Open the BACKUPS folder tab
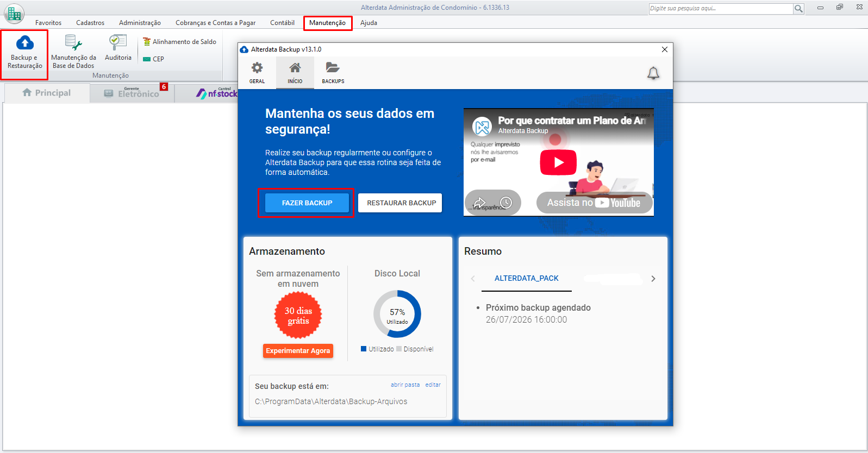This screenshot has width=868, height=453. 333,73
